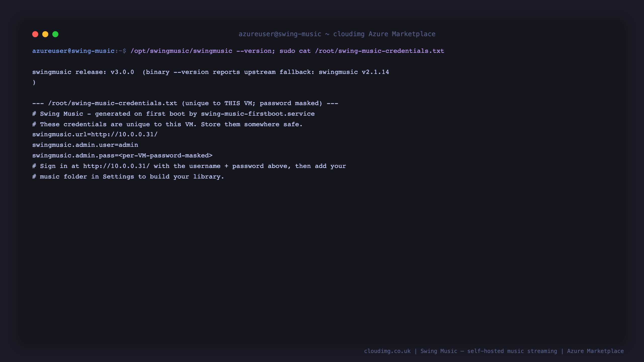Click the yellow minimize window dot
This screenshot has height=362, width=644.
point(45,34)
